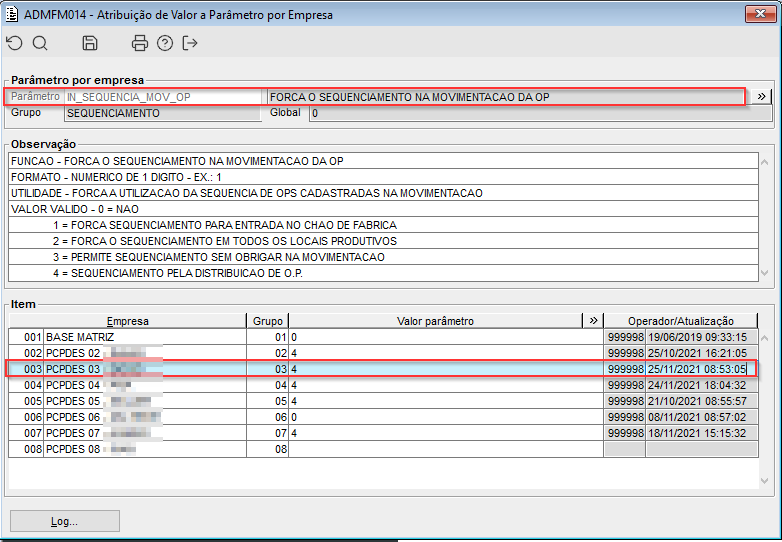Click the Global field with value 0
782x542 pixels.
pos(541,113)
